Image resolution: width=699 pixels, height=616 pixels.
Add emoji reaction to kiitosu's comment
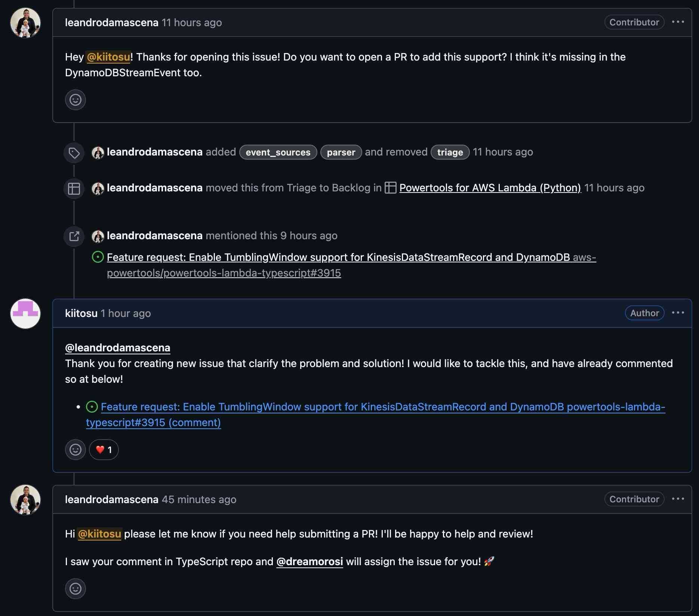[76, 450]
